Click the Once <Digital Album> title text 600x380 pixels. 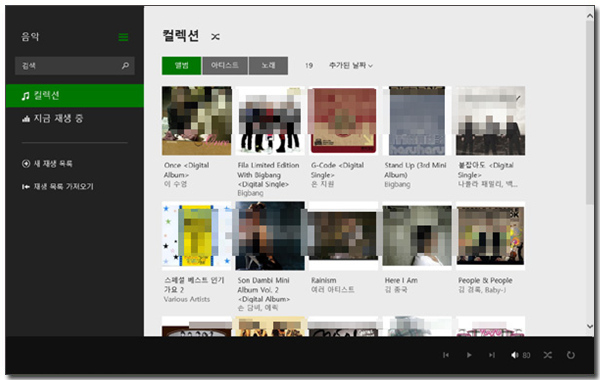(x=186, y=170)
